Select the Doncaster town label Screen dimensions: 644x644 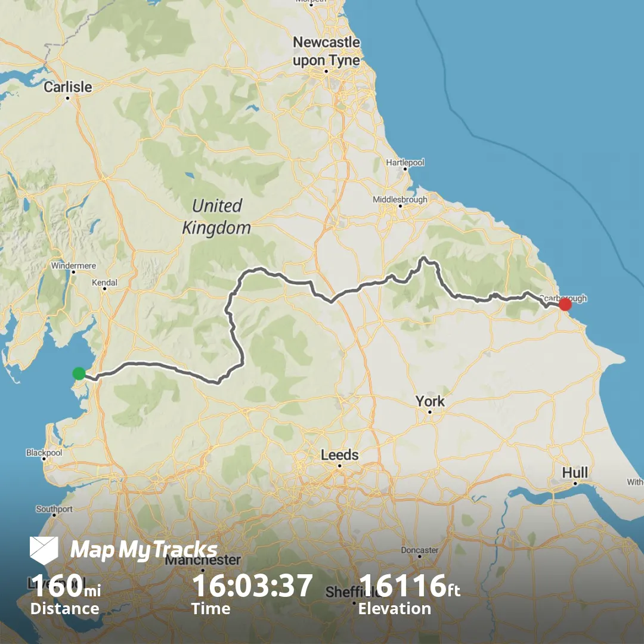420,550
